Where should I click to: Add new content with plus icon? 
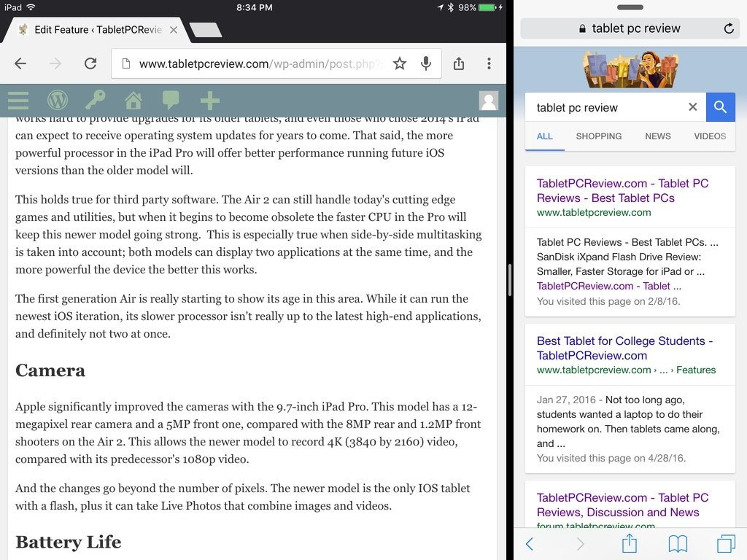pos(209,101)
